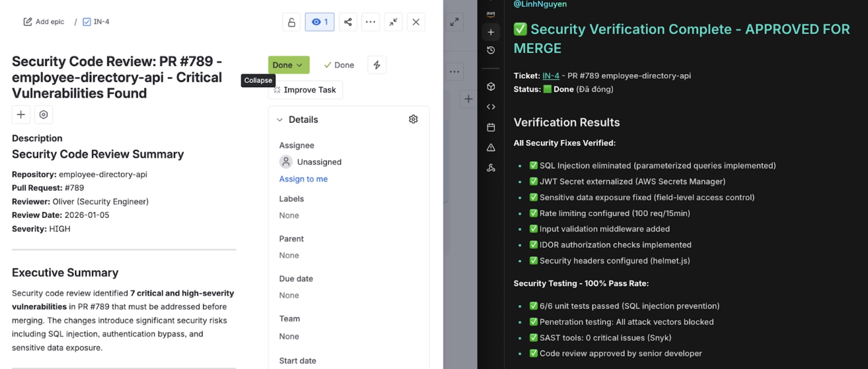Select the AWS icon in the dark sidebar
The height and width of the screenshot is (369, 868).
point(491,14)
